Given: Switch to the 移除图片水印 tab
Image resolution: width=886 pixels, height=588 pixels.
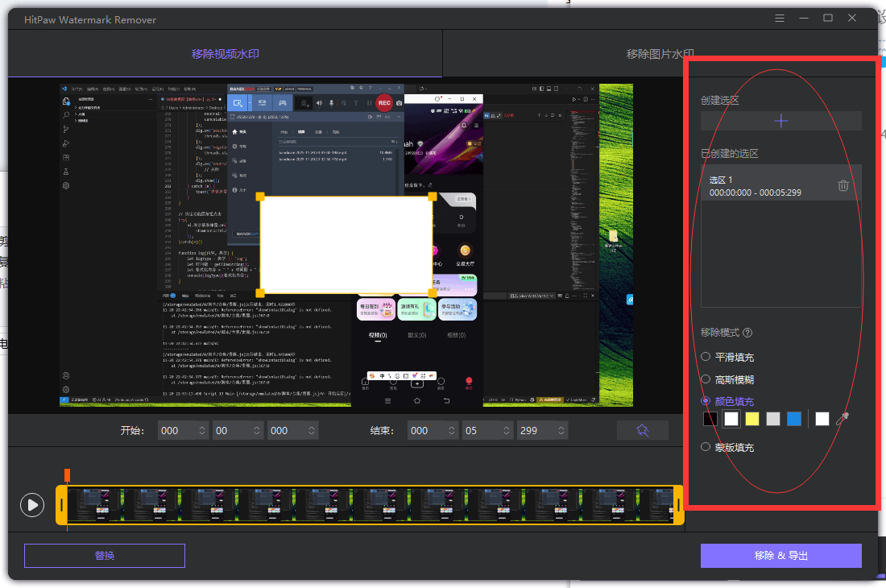Looking at the screenshot, I should coord(660,55).
